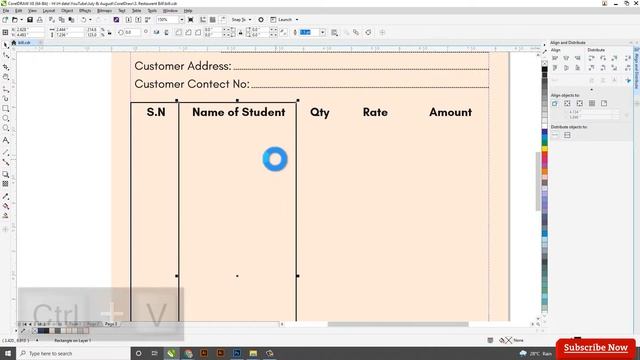Click the blue swatch in color palette
Image resolution: width=640 pixels, height=360 pixels.
(x=544, y=133)
